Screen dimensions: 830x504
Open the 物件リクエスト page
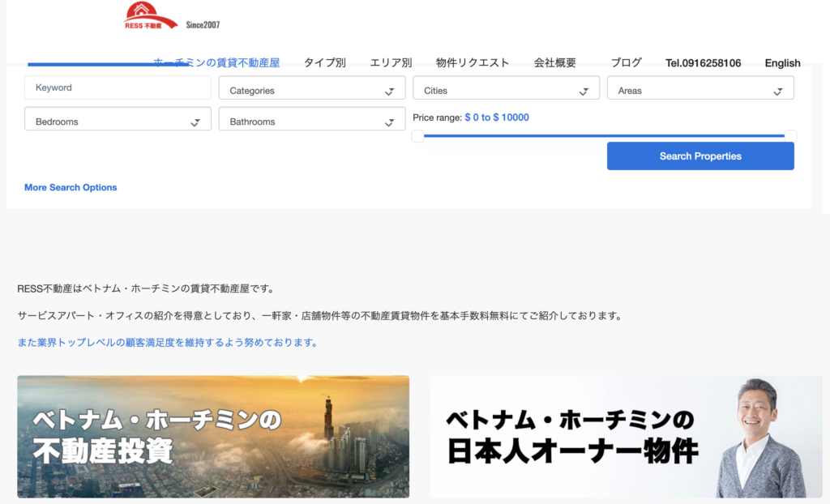click(x=472, y=62)
